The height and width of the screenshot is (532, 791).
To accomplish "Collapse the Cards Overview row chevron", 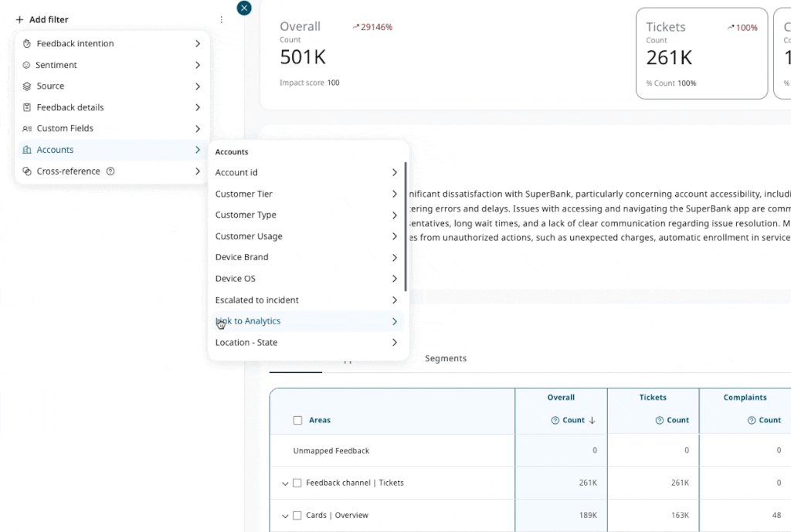I will pos(285,516).
